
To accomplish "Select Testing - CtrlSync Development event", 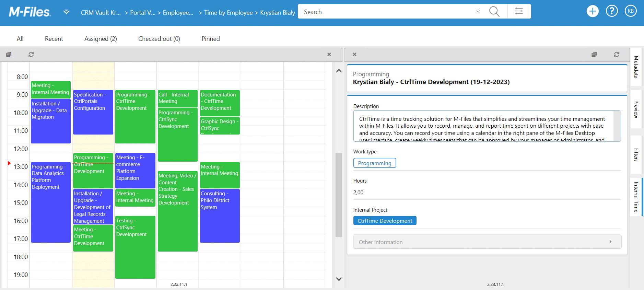I will click(x=135, y=247).
